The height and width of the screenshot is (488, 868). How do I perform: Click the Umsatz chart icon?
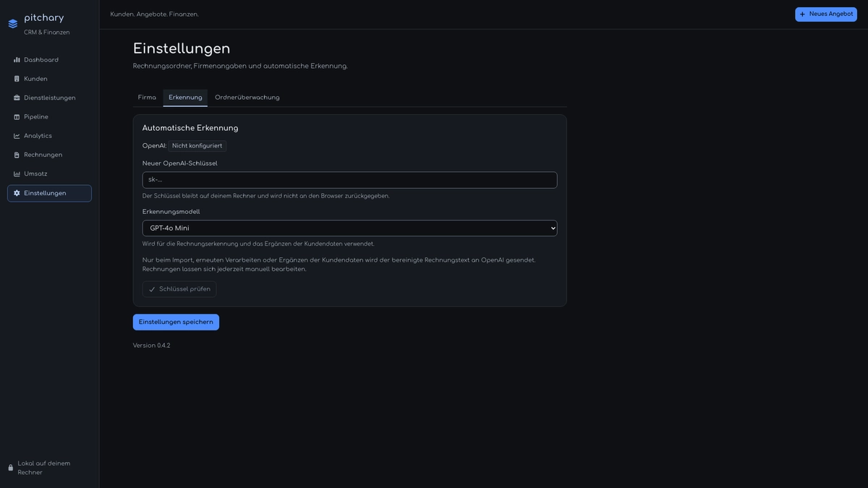tap(17, 174)
